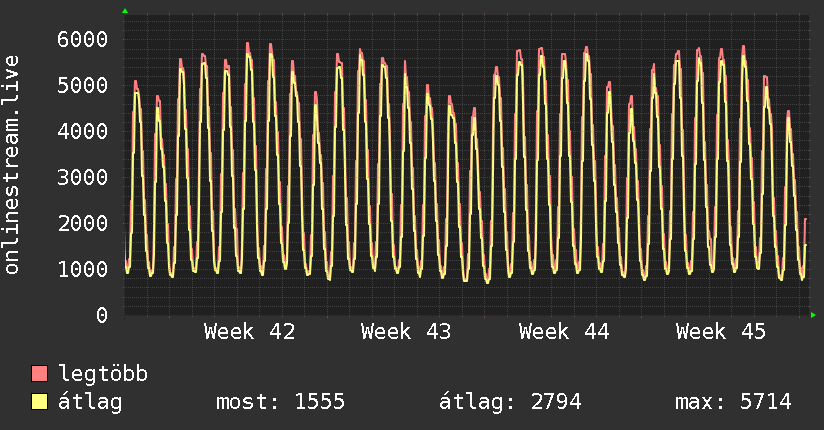Click the 3000 y-axis label

(x=81, y=178)
